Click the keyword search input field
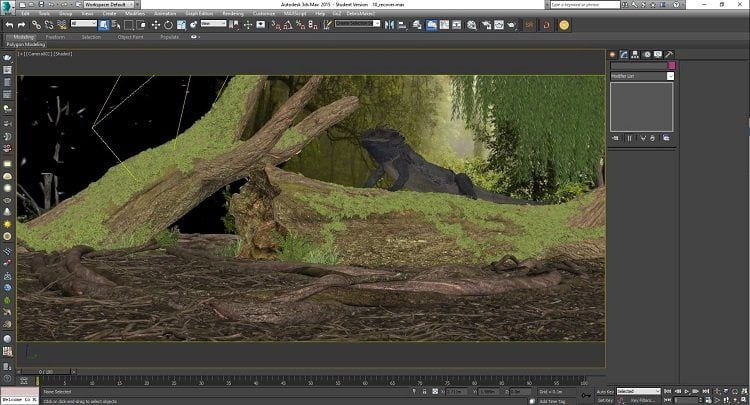 coord(585,4)
